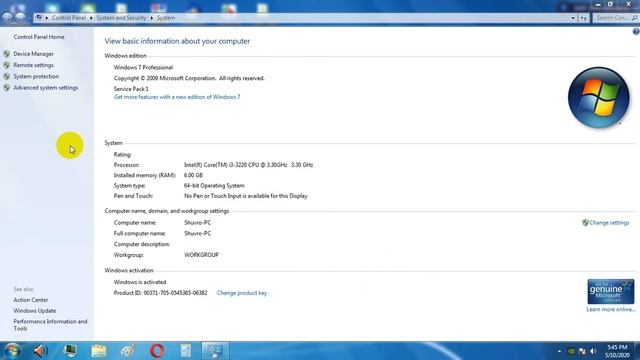
Task: Click the volume icon in system tray
Action: tap(593, 351)
